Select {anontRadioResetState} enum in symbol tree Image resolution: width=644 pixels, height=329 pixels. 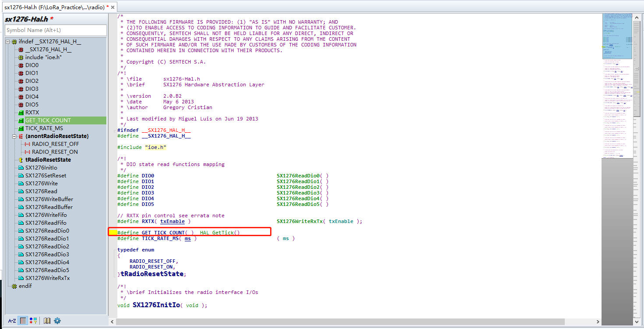pyautogui.click(x=57, y=136)
